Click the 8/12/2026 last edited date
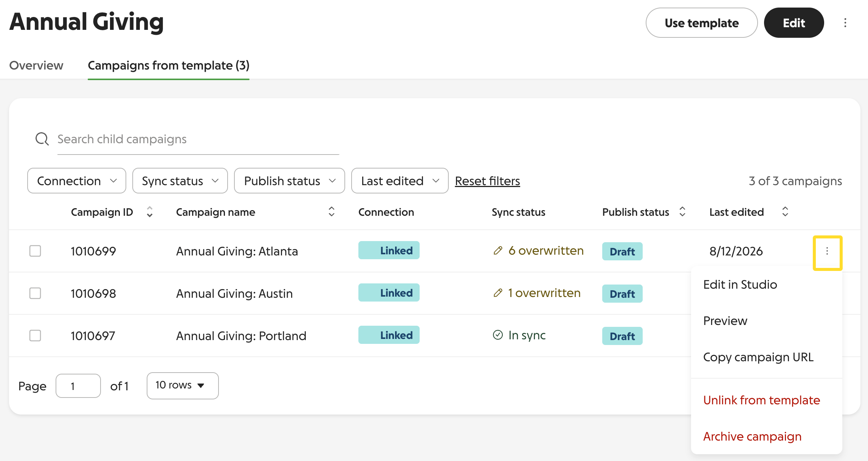The image size is (868, 461). tap(736, 251)
